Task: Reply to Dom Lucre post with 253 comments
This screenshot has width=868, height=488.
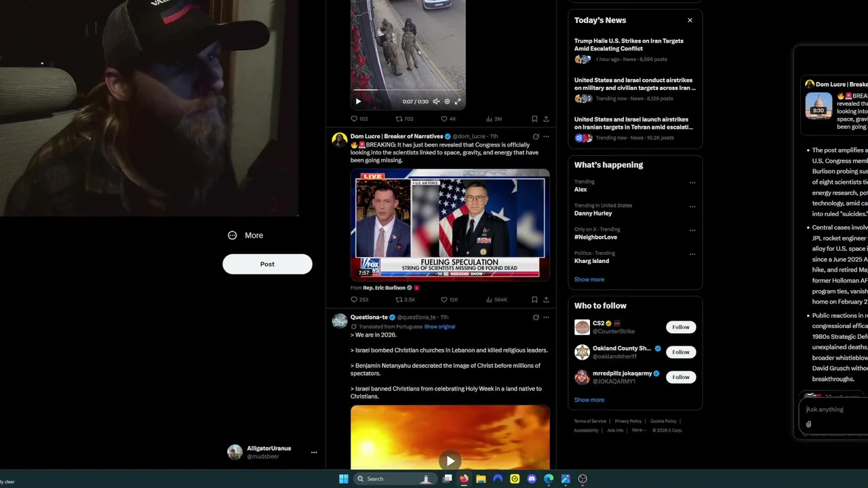Action: (x=359, y=300)
